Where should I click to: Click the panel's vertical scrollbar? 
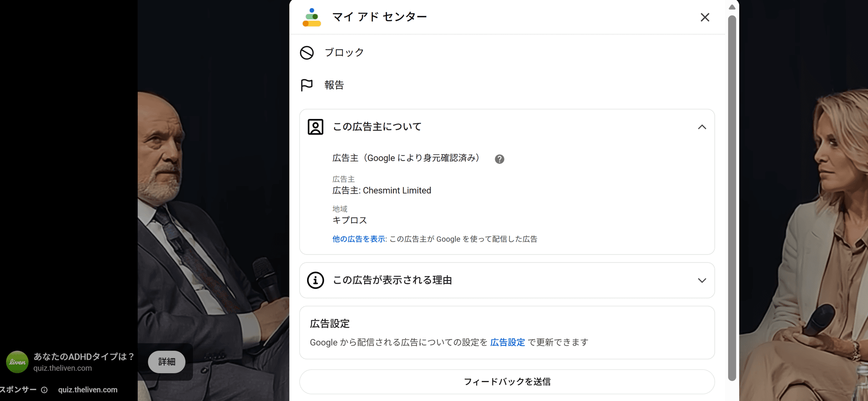(732, 198)
